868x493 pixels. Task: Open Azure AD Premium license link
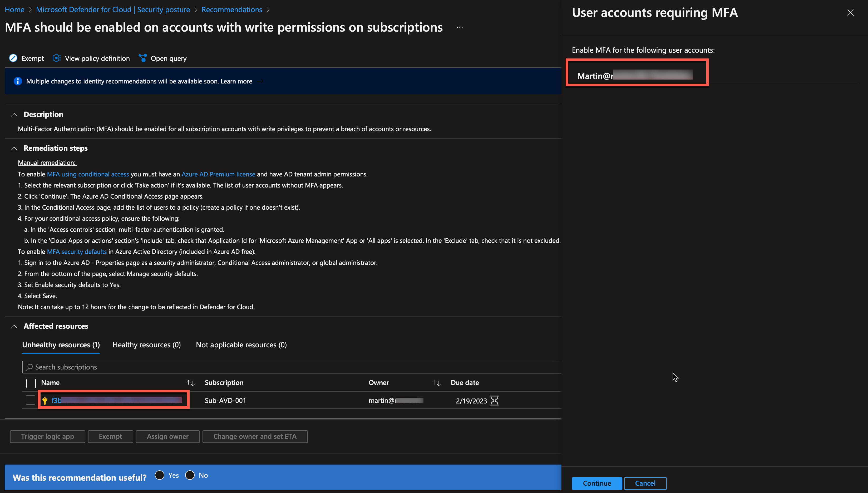tap(218, 174)
